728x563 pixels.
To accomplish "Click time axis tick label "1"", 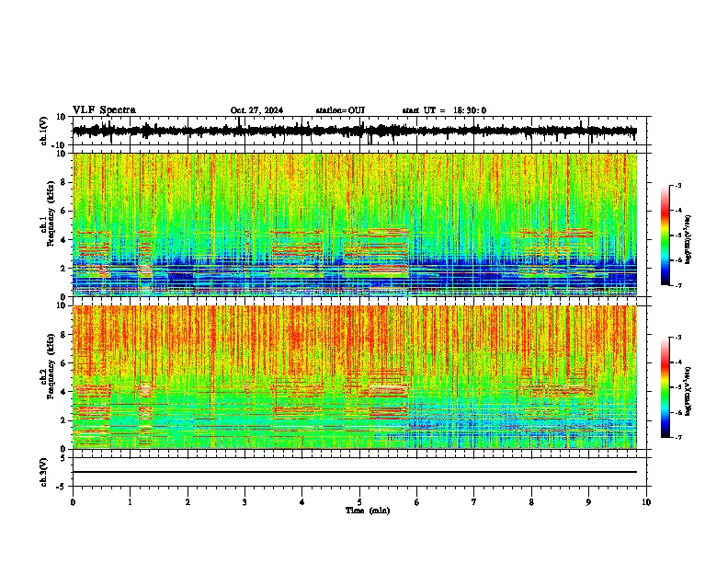I will (130, 502).
